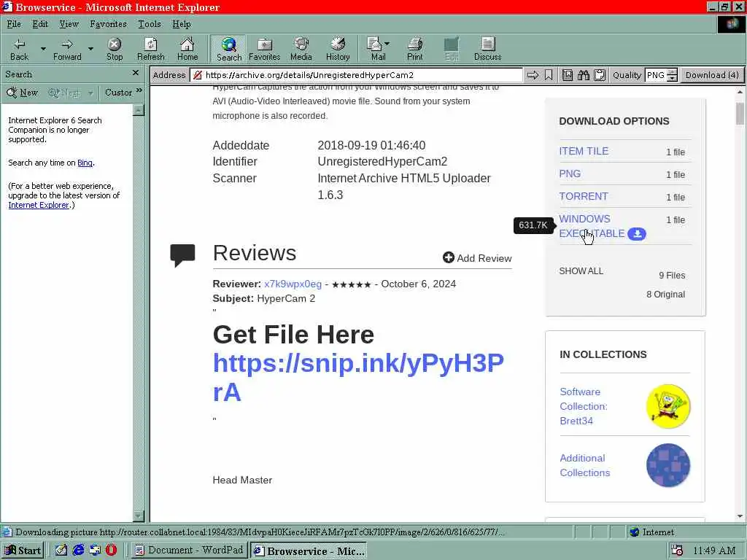The width and height of the screenshot is (747, 560).
Task: Open the Tools menu
Action: pyautogui.click(x=150, y=24)
